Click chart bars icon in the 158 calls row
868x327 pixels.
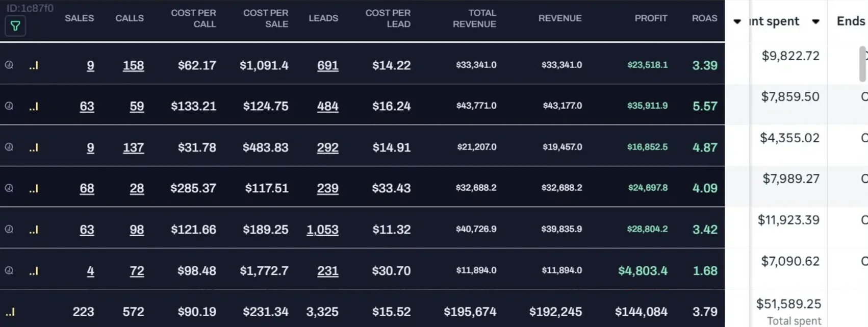[34, 65]
